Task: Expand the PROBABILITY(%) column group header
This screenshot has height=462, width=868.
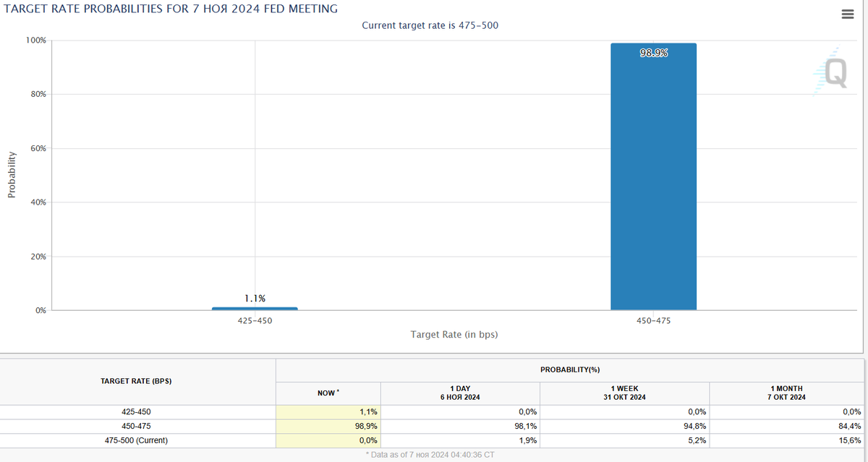Action: pyautogui.click(x=571, y=368)
